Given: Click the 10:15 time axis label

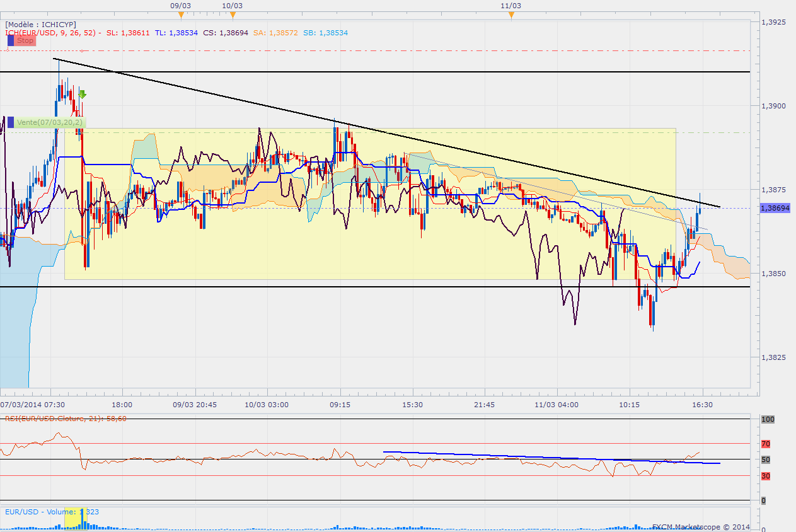Looking at the screenshot, I should pos(630,405).
